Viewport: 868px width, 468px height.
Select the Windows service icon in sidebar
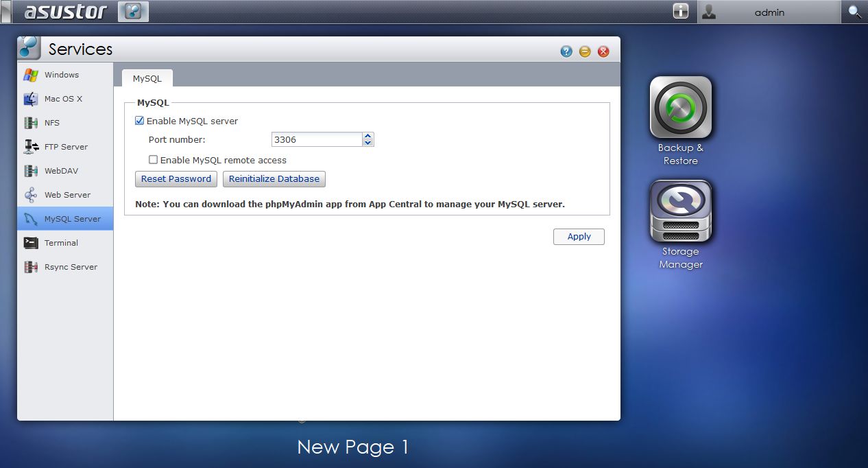(31, 75)
